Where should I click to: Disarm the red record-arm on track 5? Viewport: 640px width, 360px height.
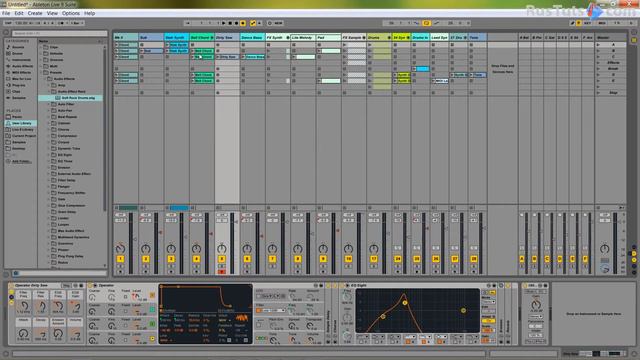(x=222, y=272)
